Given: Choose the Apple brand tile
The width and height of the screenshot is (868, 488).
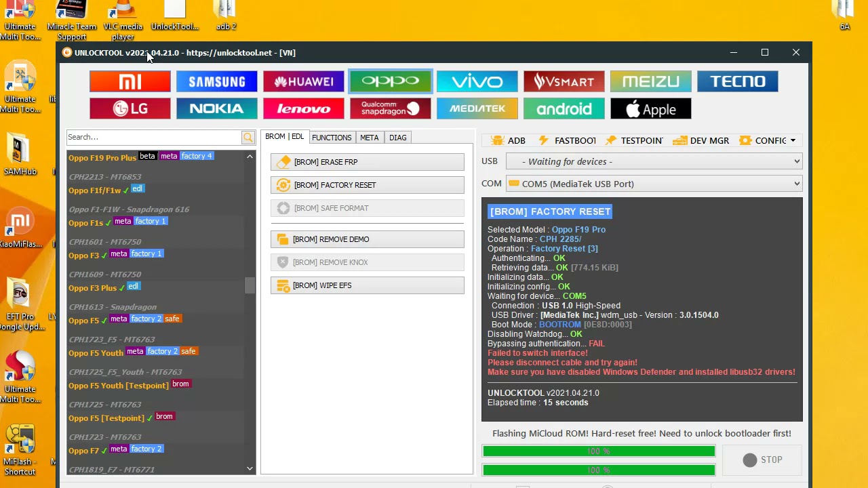Looking at the screenshot, I should [651, 108].
